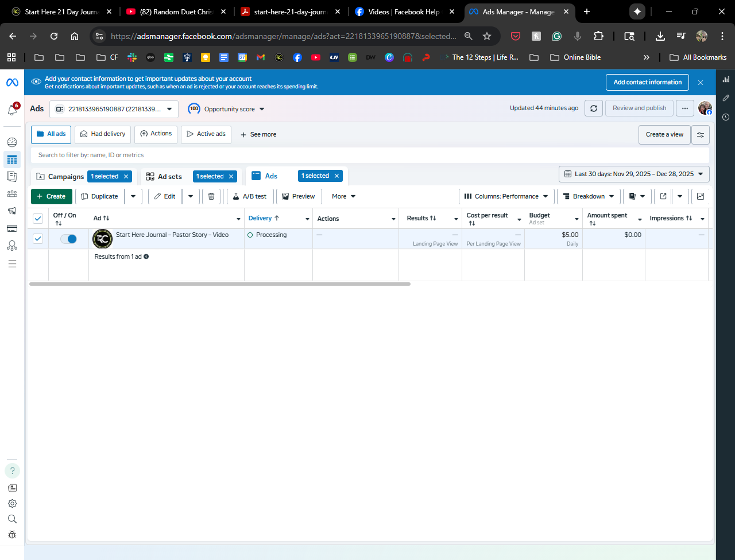735x560 pixels.
Task: Click the trash delete icon in toolbar
Action: (211, 196)
